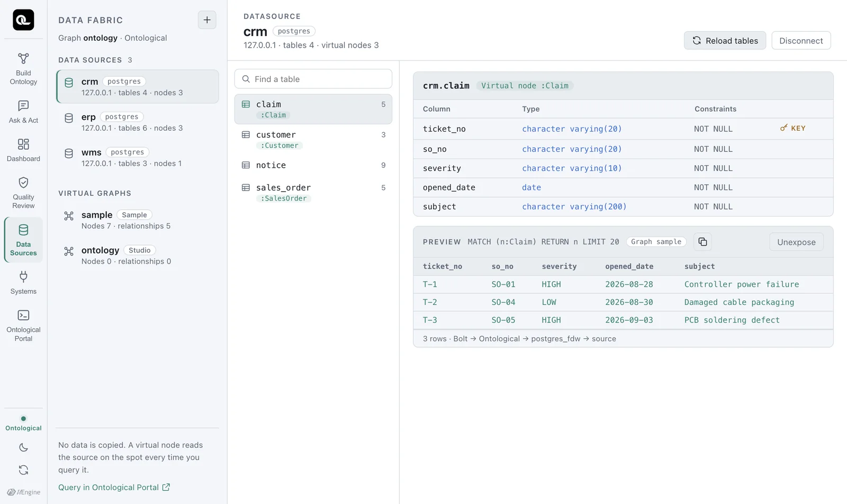
Task: Click the severity column header in preview
Action: click(x=559, y=266)
